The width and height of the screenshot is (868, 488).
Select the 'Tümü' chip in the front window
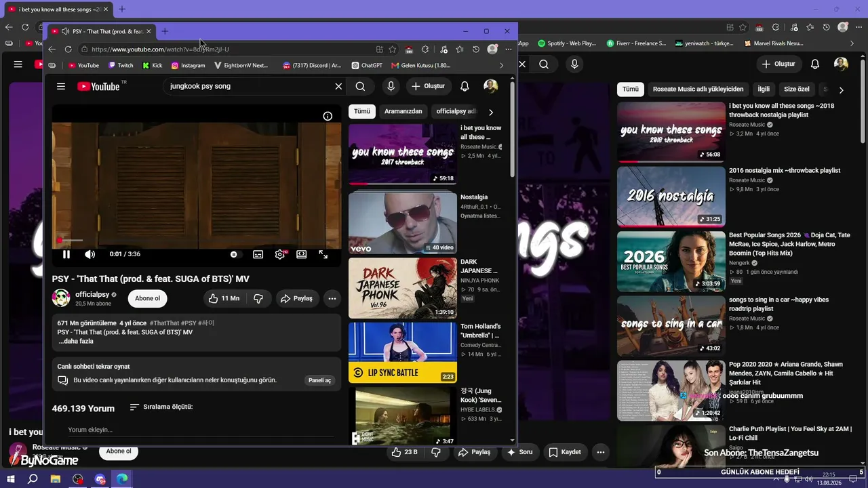tap(362, 111)
